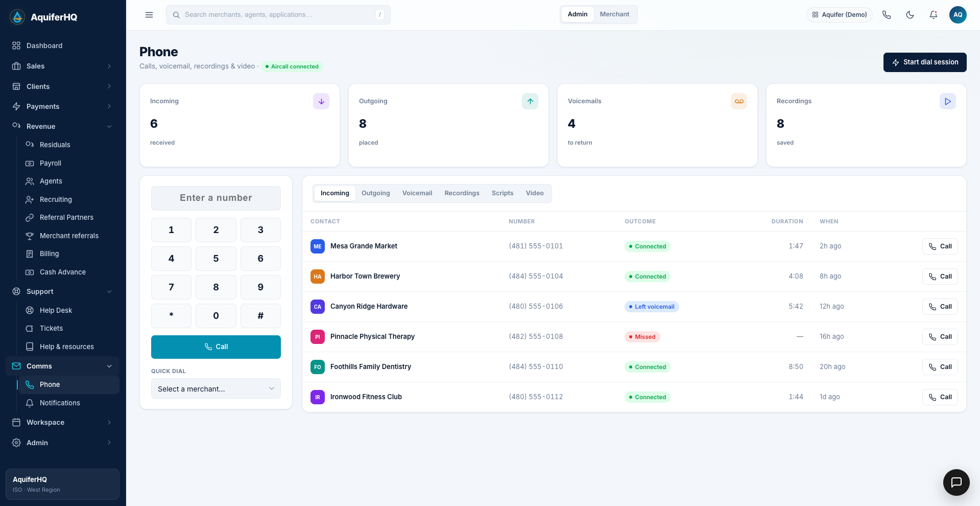Toggle the hamburger sidebar menu icon

(149, 15)
